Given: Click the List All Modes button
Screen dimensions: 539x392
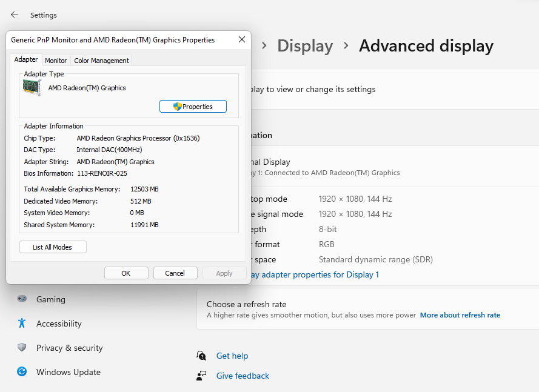Looking at the screenshot, I should click(53, 247).
